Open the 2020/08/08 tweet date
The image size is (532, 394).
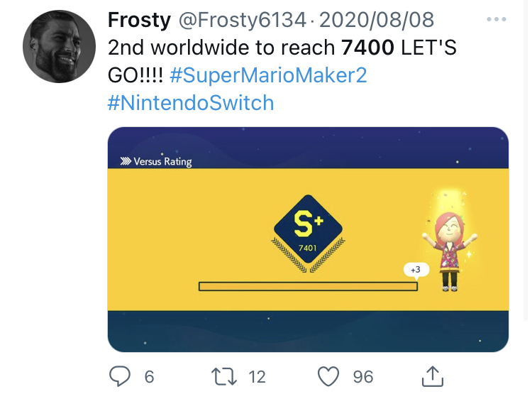[376, 20]
